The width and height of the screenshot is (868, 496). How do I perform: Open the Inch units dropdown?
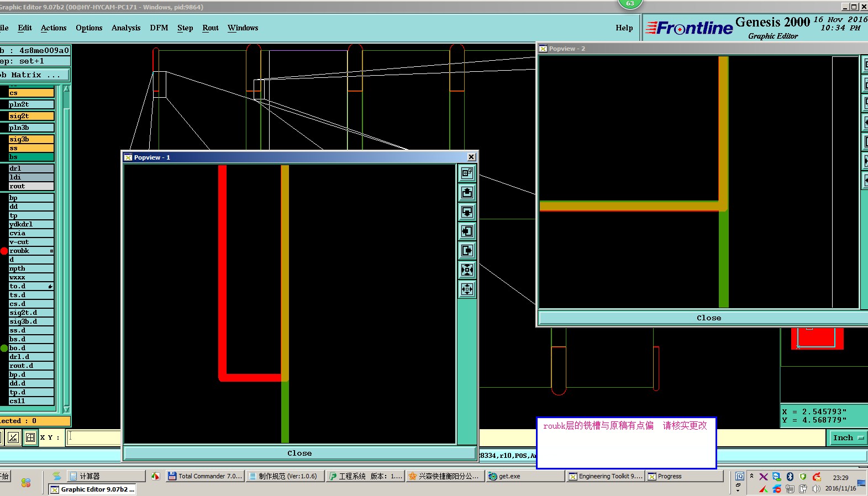[848, 437]
